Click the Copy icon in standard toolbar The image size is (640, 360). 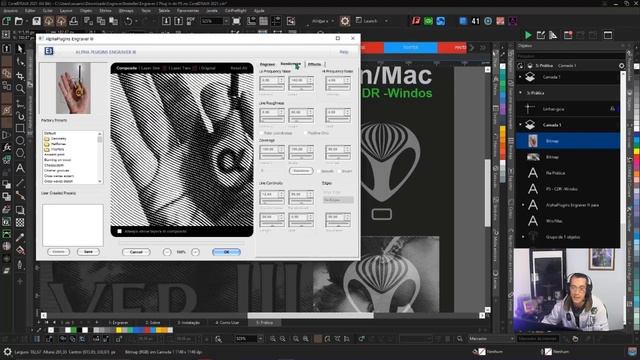point(101,21)
